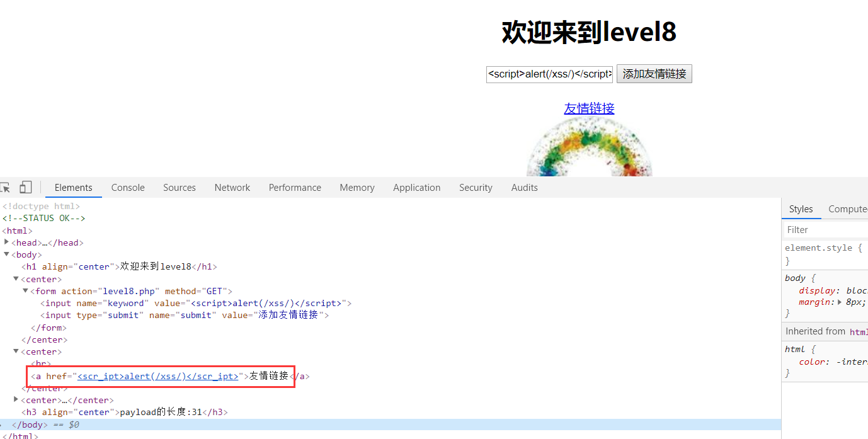Collapse the form level8.php node
This screenshot has height=439, width=868.
[x=26, y=291]
